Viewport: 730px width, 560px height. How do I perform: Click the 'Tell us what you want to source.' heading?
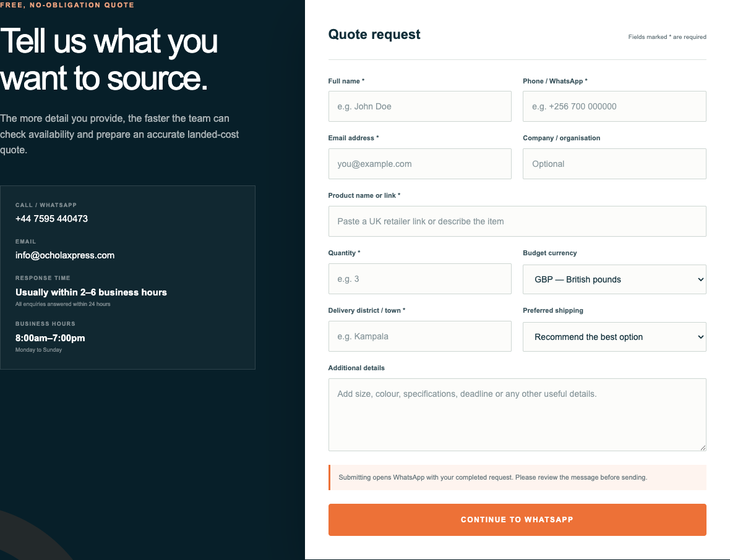pyautogui.click(x=109, y=59)
